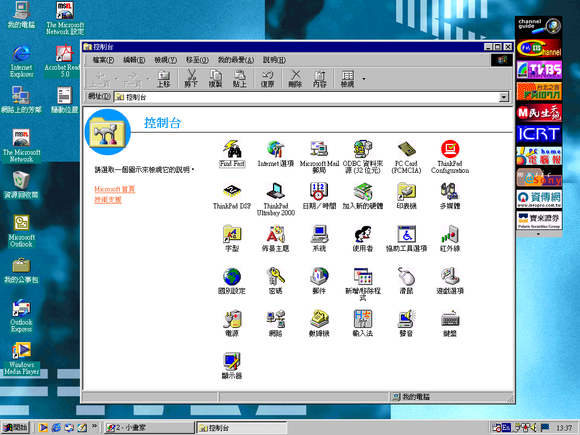Click the 上移 up-one-level toolbar button
Image resolution: width=580 pixels, height=435 pixels.
(x=163, y=79)
